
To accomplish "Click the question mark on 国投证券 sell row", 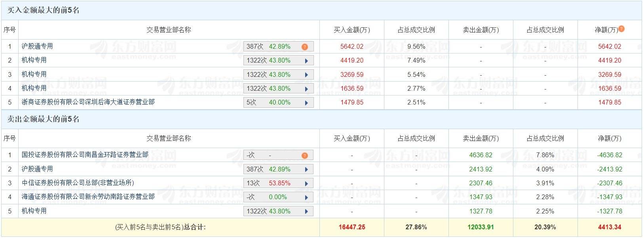I will (x=304, y=155).
